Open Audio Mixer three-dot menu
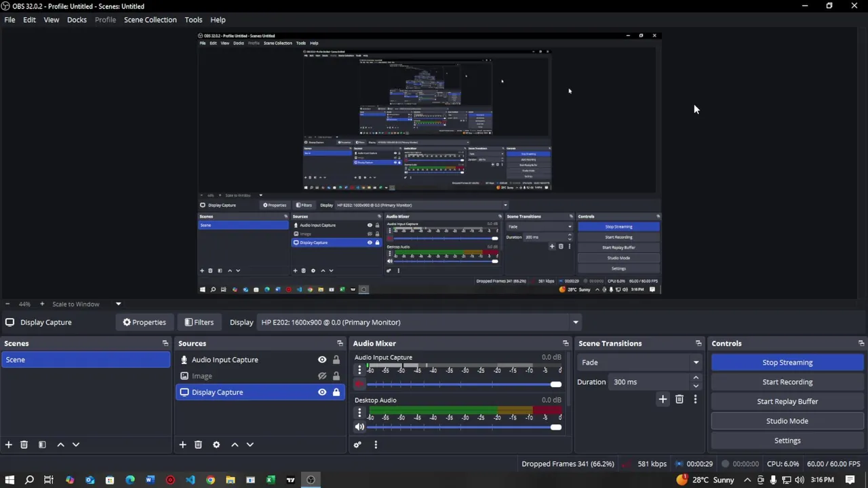 coord(376,445)
